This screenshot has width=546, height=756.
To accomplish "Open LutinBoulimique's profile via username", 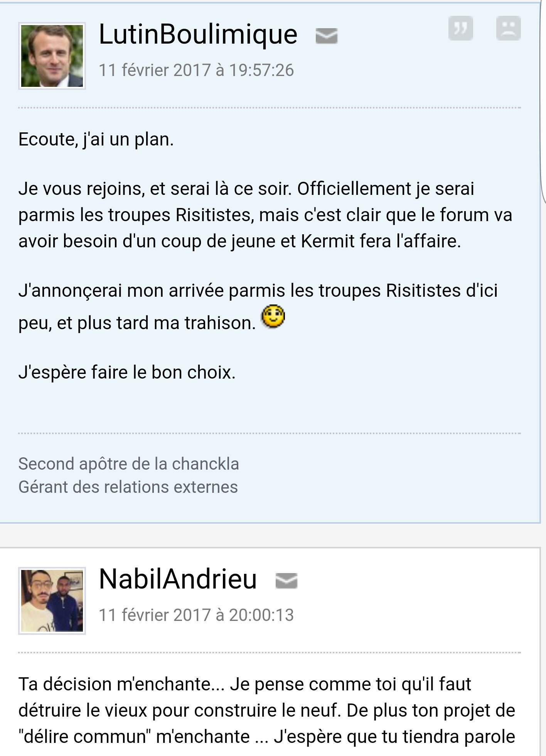I will (x=198, y=35).
